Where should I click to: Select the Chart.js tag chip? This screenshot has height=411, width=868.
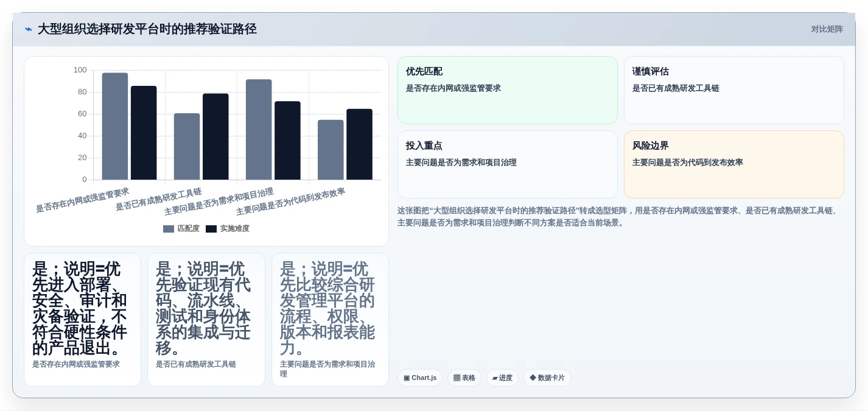[x=420, y=378]
